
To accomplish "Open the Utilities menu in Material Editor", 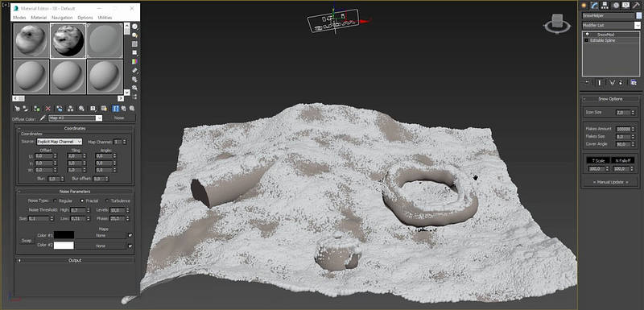I will 105,18.
